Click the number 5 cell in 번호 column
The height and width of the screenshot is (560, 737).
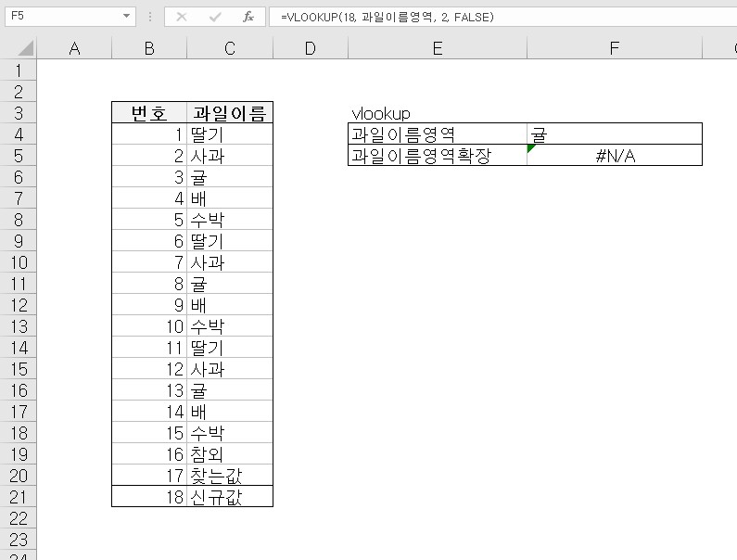(x=149, y=220)
